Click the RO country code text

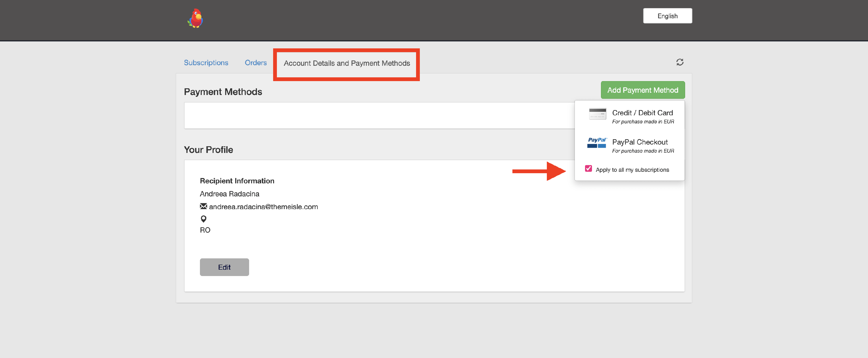205,230
